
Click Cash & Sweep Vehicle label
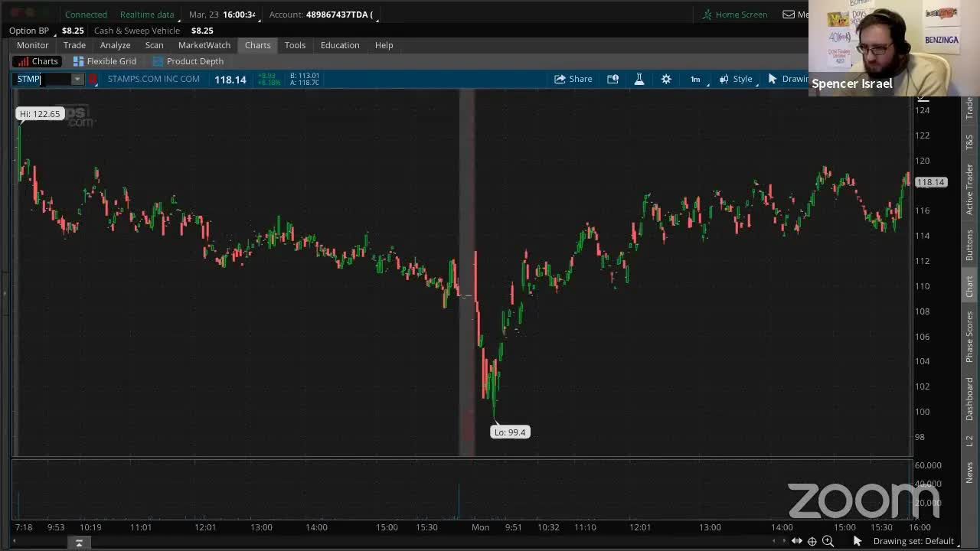[137, 31]
